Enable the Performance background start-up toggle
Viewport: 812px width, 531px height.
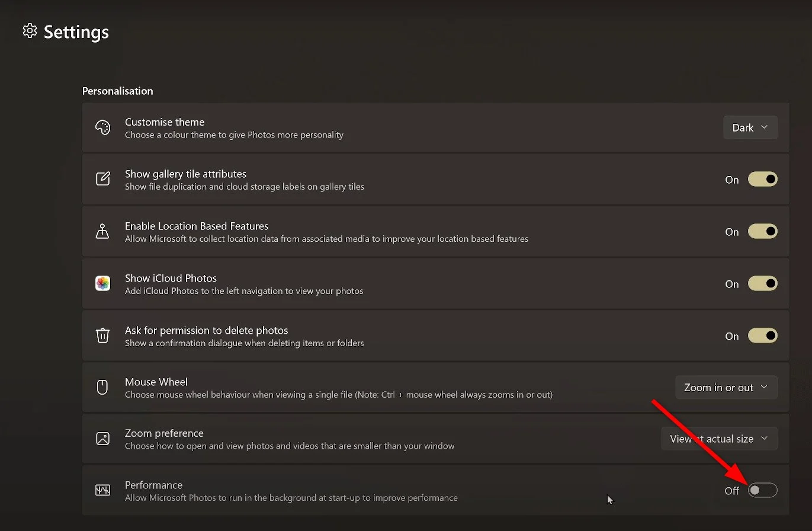[762, 491]
